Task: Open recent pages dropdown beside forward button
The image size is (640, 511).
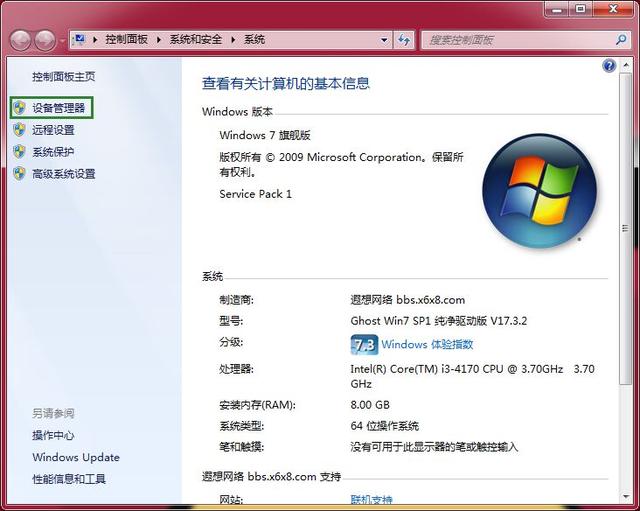Action: (x=62, y=41)
